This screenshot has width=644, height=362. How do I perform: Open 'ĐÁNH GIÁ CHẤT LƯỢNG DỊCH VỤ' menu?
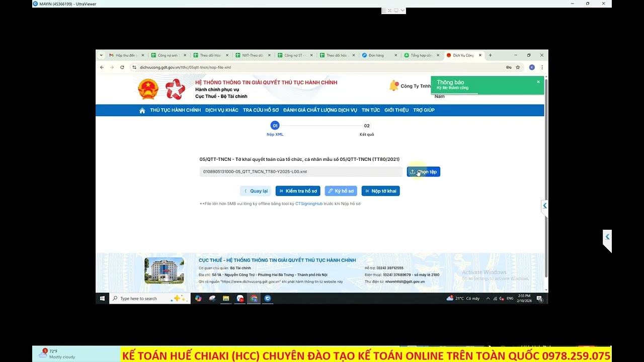tap(320, 110)
